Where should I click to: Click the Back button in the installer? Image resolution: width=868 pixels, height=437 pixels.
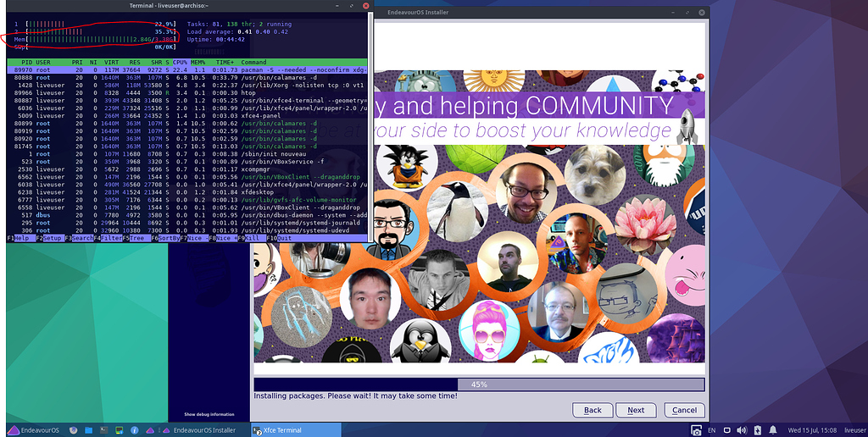(x=593, y=410)
